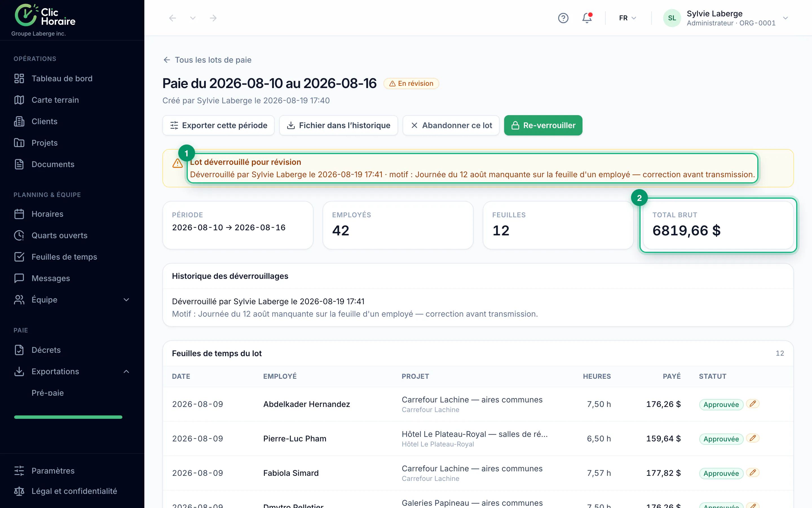Viewport: 812px width, 508px height.
Task: Open navigation history chevron in top bar
Action: (193, 18)
